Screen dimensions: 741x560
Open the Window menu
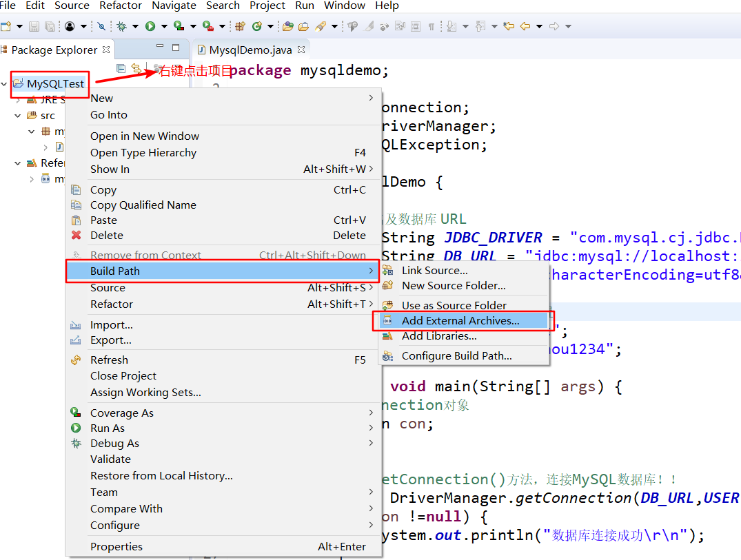pos(345,6)
